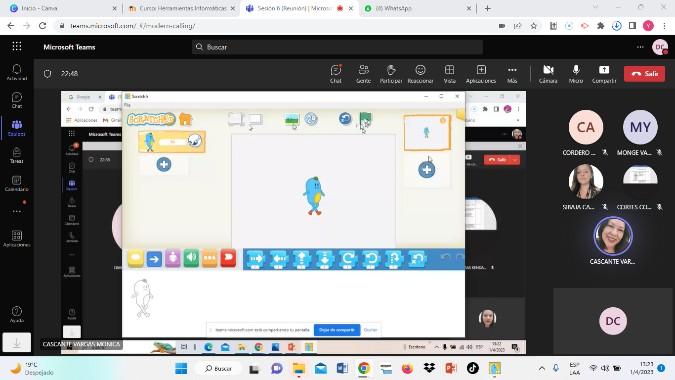
Task: Open Calendario in Teams sidebar
Action: tap(16, 183)
